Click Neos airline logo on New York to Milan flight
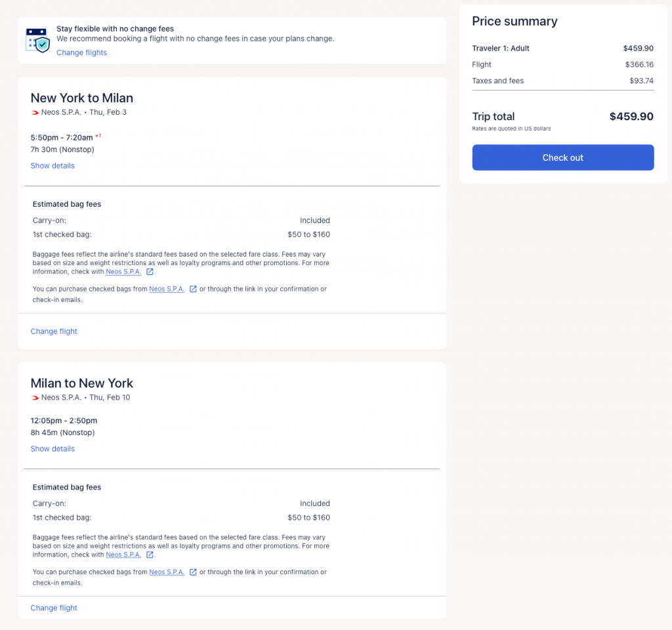 click(x=35, y=112)
